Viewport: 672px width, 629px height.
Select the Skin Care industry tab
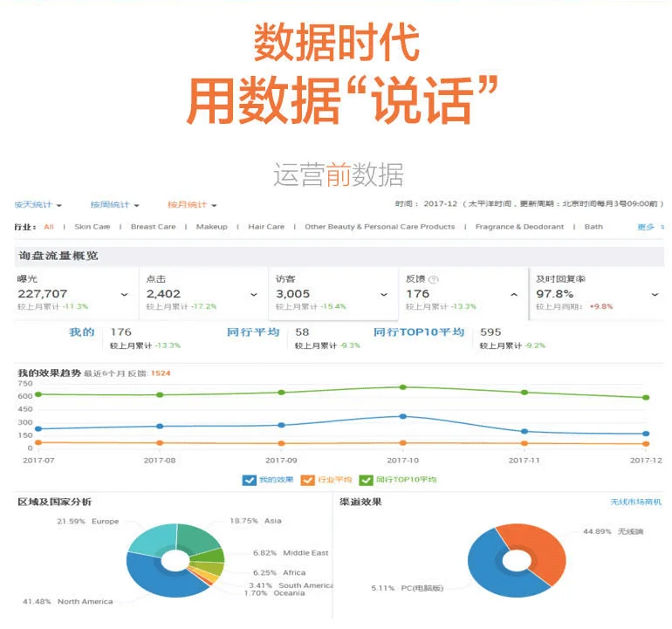click(x=93, y=227)
